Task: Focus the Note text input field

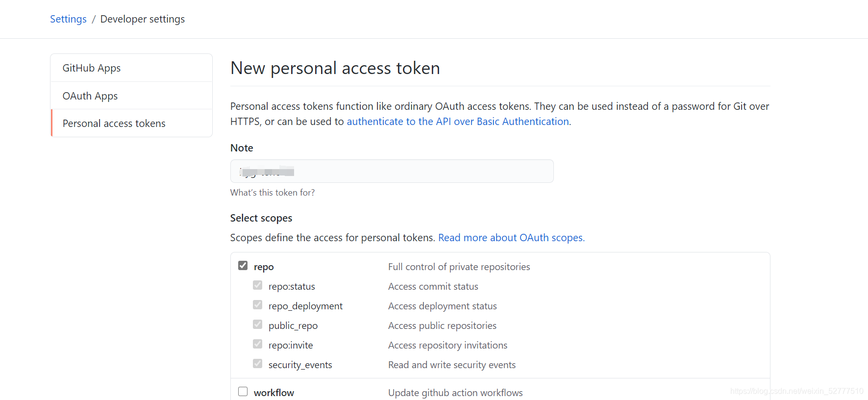Action: [392, 171]
